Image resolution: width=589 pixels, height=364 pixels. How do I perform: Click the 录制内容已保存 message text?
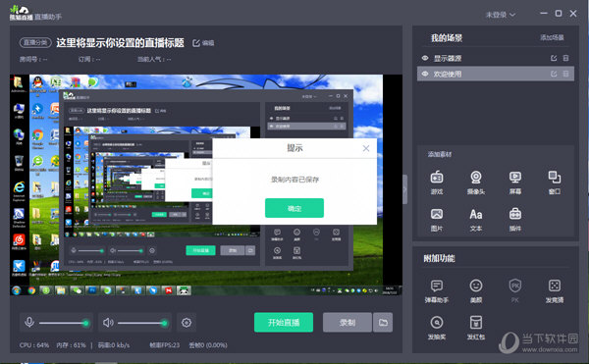pos(294,180)
